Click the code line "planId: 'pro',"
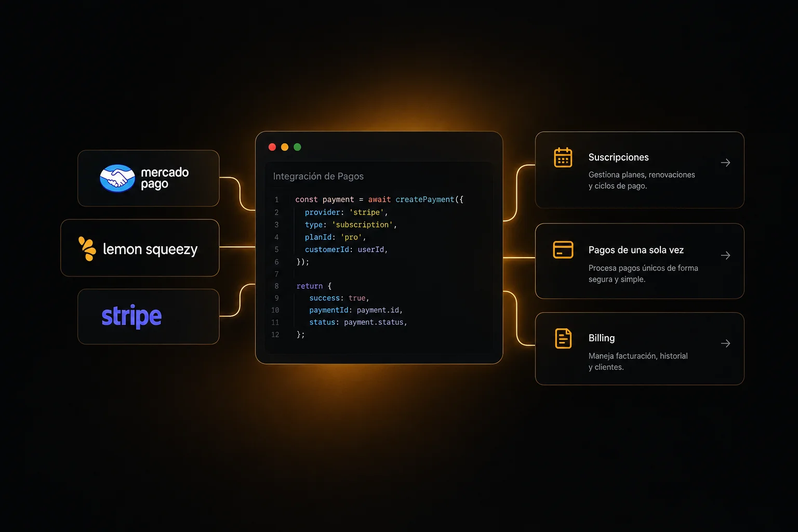The height and width of the screenshot is (532, 798). [x=336, y=237]
